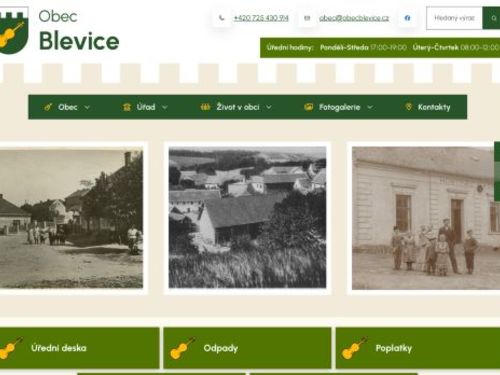
Task: Expand the Život v obci chevron
Action: coord(269,107)
